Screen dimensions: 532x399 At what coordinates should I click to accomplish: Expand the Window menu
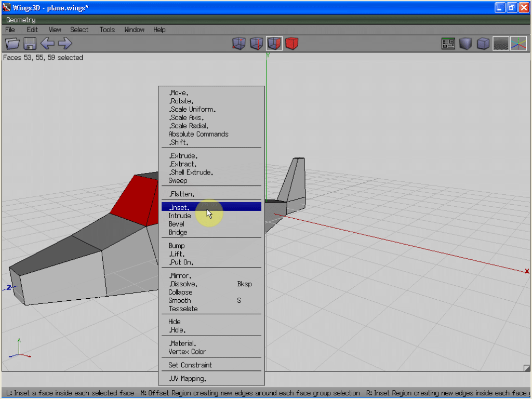pyautogui.click(x=135, y=30)
